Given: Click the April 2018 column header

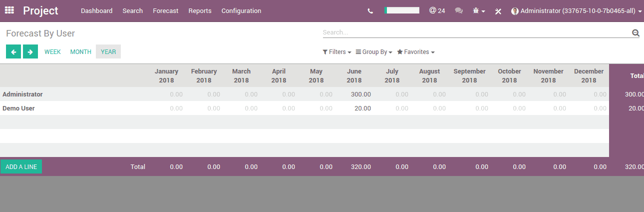Looking at the screenshot, I should (x=279, y=75).
